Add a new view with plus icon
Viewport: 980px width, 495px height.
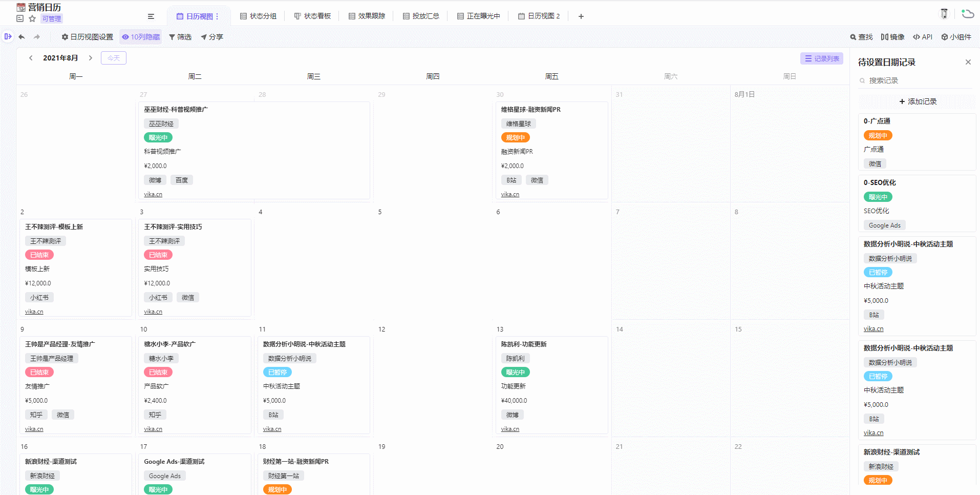581,16
